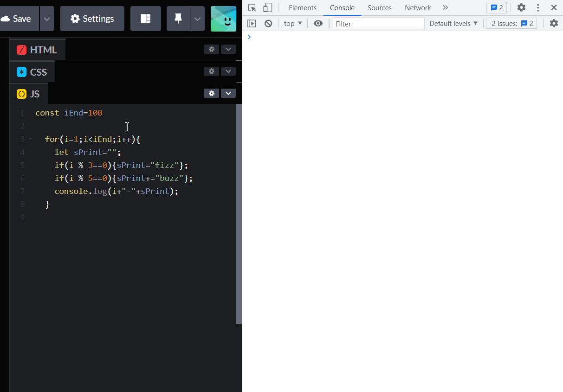Open the Sources tab in DevTools

(379, 7)
